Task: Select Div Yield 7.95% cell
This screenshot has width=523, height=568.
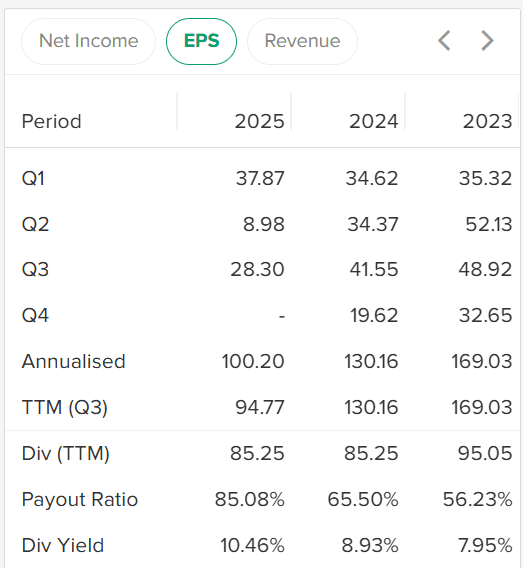Action: point(485,546)
